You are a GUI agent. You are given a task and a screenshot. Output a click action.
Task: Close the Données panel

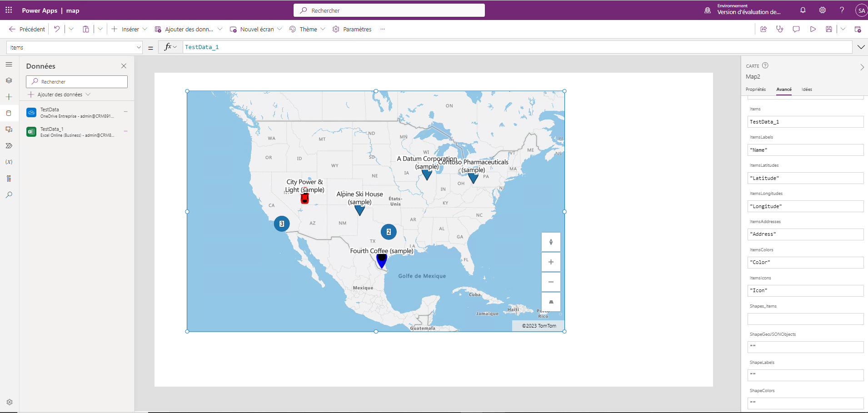[x=124, y=66]
